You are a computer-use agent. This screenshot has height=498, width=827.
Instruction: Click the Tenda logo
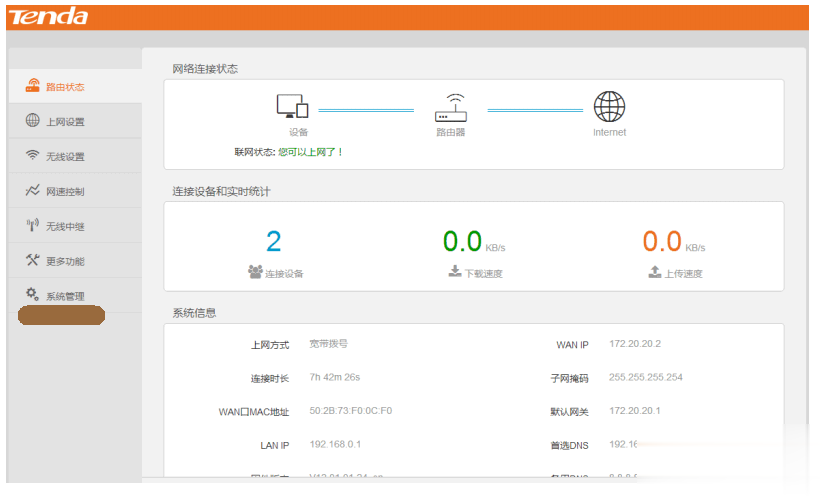pos(48,17)
